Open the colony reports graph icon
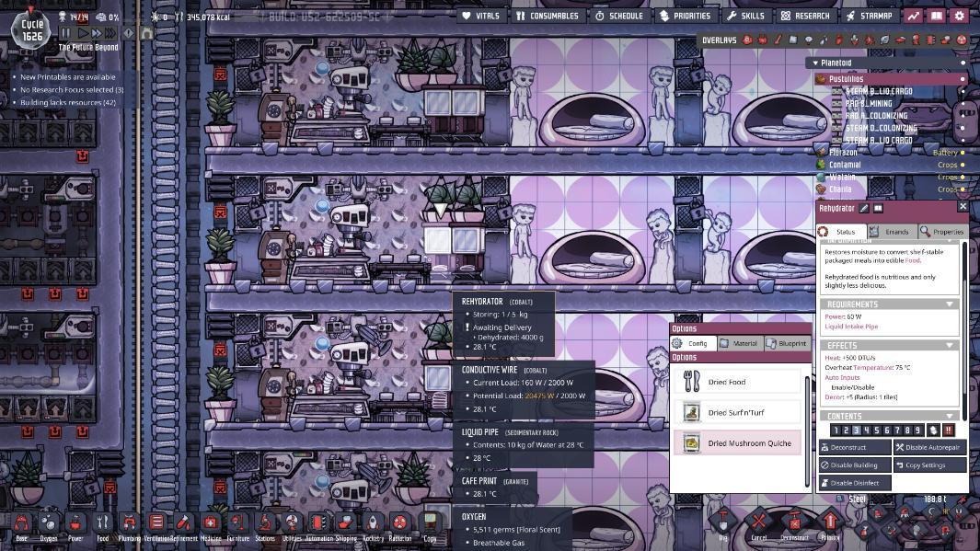Viewport: 980px width, 551px height. coord(914,16)
